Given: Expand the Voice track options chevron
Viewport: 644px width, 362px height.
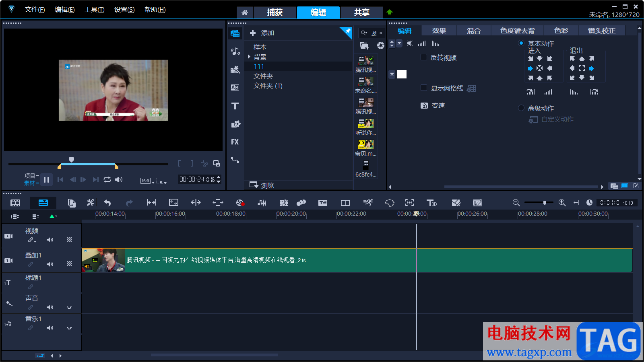Looking at the screenshot, I should (x=69, y=307).
